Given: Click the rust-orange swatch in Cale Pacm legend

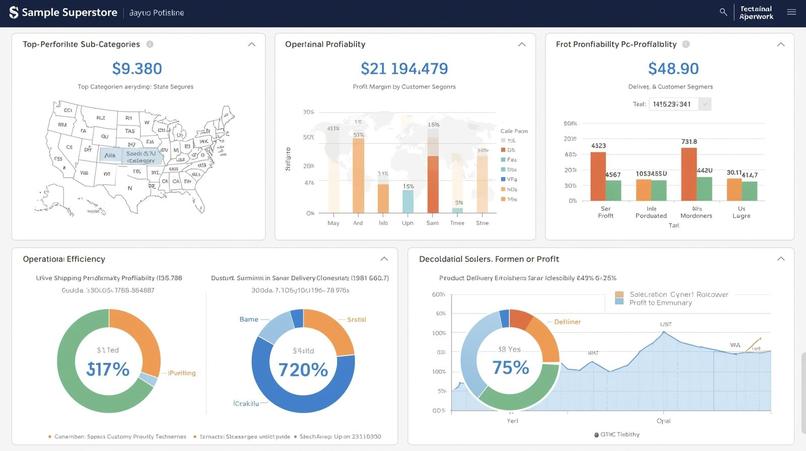Looking at the screenshot, I should point(504,150).
